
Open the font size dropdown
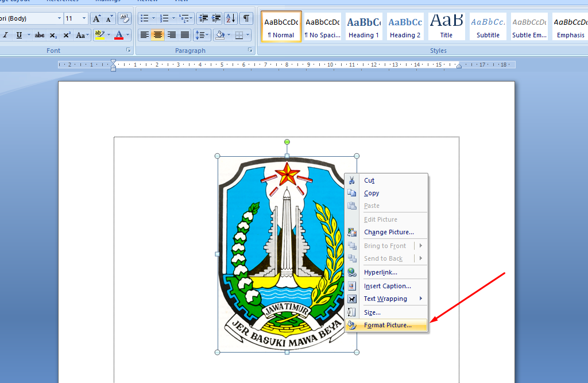point(84,18)
